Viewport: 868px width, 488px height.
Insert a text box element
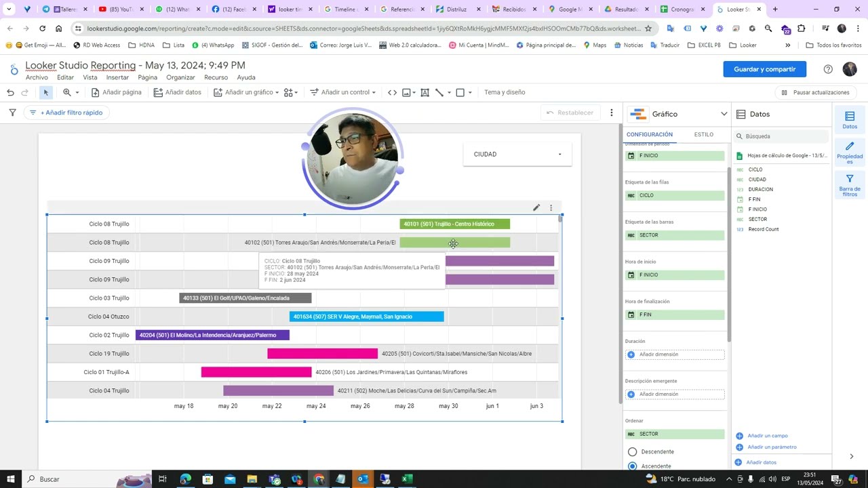tap(425, 92)
